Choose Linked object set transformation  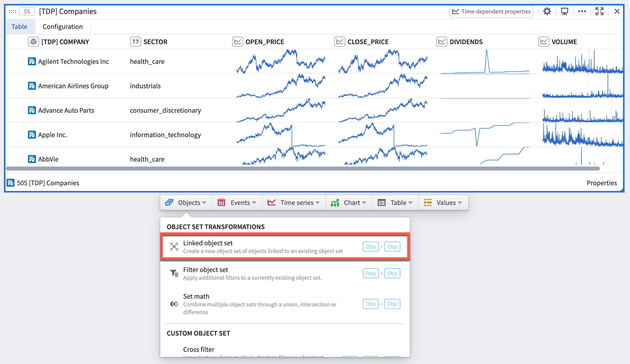pos(285,247)
